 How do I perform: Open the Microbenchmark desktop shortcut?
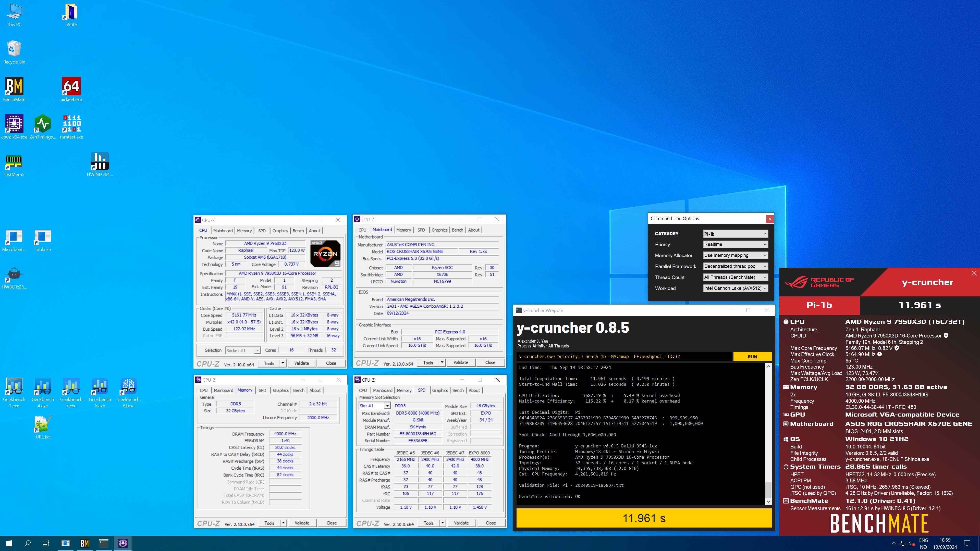14,240
